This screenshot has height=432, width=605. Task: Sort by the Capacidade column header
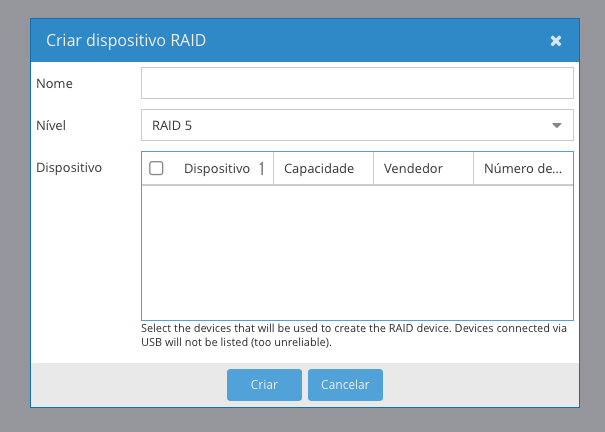click(319, 169)
